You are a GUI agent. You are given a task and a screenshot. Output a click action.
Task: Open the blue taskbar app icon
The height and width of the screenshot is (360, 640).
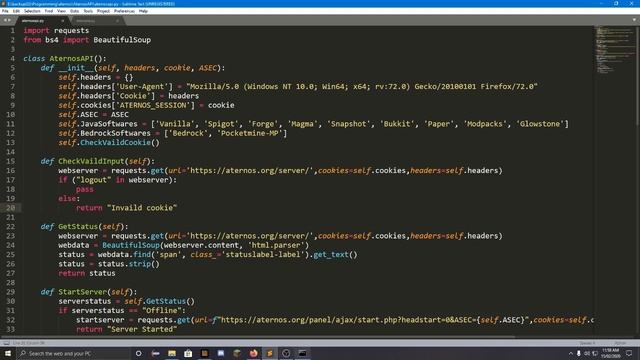tap(221, 353)
